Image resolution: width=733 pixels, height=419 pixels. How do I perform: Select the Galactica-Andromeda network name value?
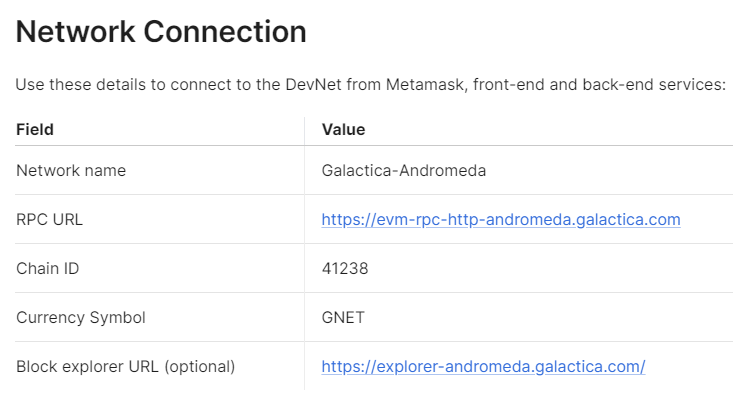(403, 171)
